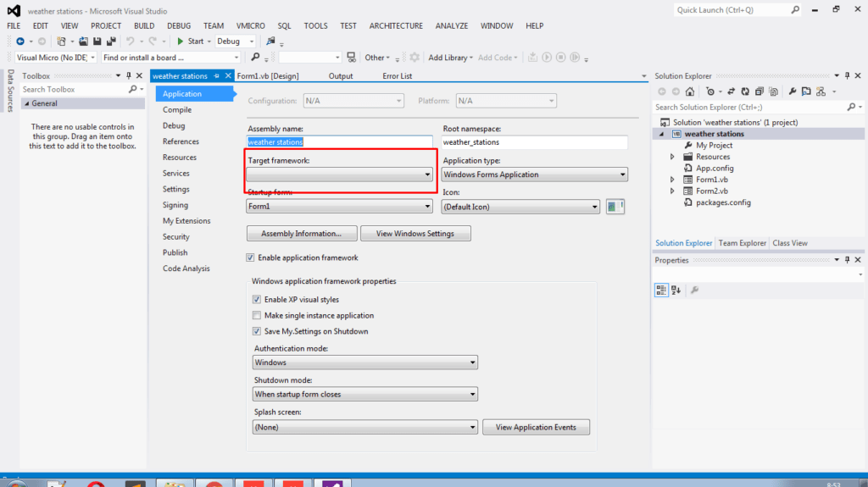The height and width of the screenshot is (487, 868).
Task: Click the icon preview image next to Icon dropdown
Action: (615, 207)
